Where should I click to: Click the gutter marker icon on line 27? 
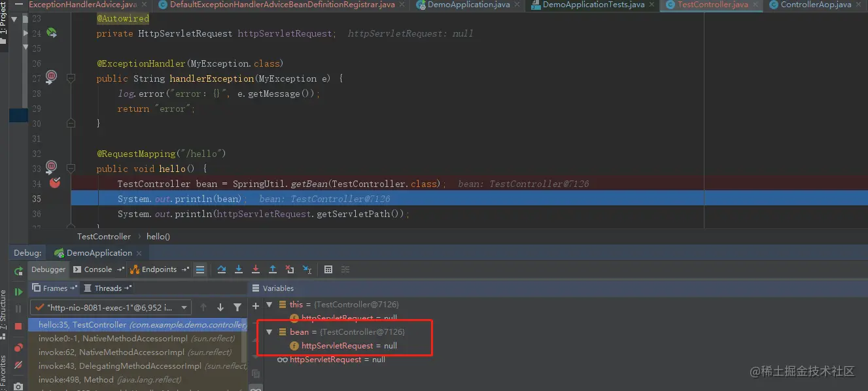[52, 76]
